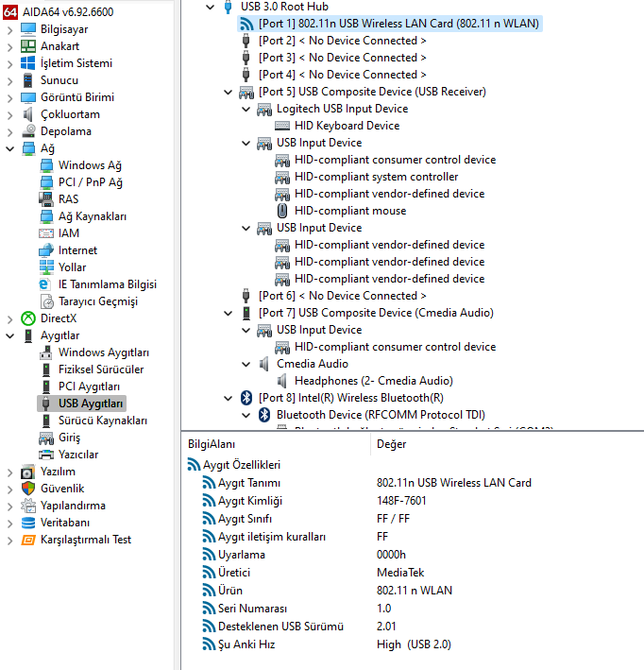
Task: Click the Bluetooth icon beside Port 8
Action: click(x=246, y=398)
